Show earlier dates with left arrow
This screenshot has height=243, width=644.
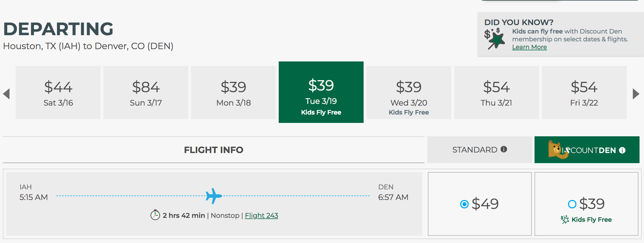point(6,94)
